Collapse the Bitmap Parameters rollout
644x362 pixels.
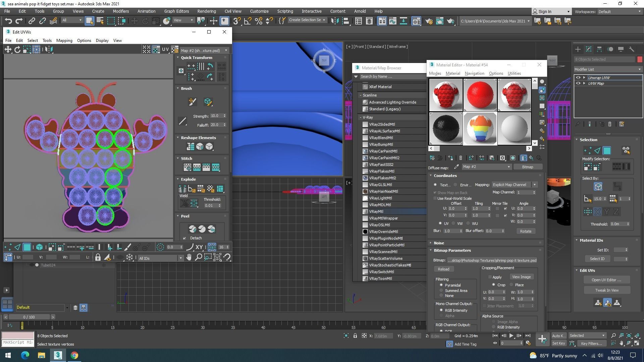[452, 250]
